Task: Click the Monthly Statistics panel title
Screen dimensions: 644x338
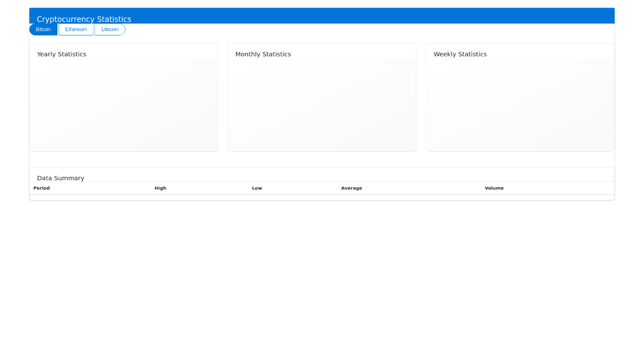Action: (x=263, y=54)
